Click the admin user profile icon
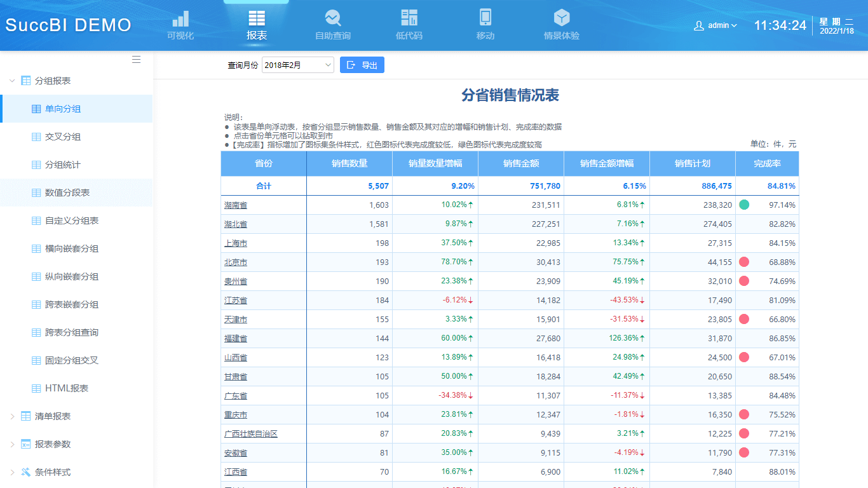868x488 pixels. (698, 25)
